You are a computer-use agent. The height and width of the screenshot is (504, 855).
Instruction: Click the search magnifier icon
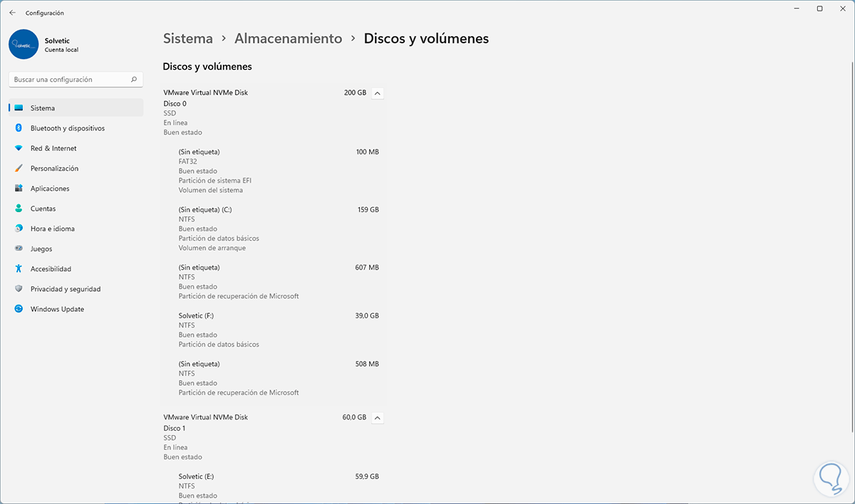(x=134, y=80)
